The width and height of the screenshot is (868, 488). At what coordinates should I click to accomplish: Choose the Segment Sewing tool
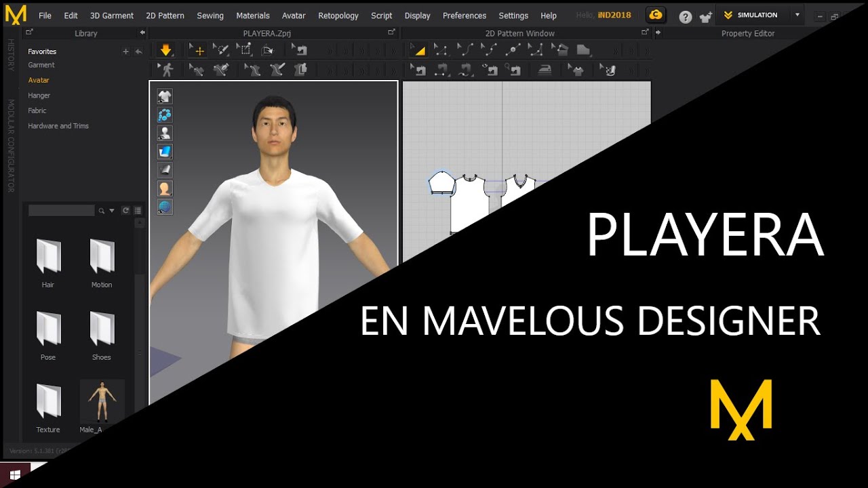(x=441, y=69)
